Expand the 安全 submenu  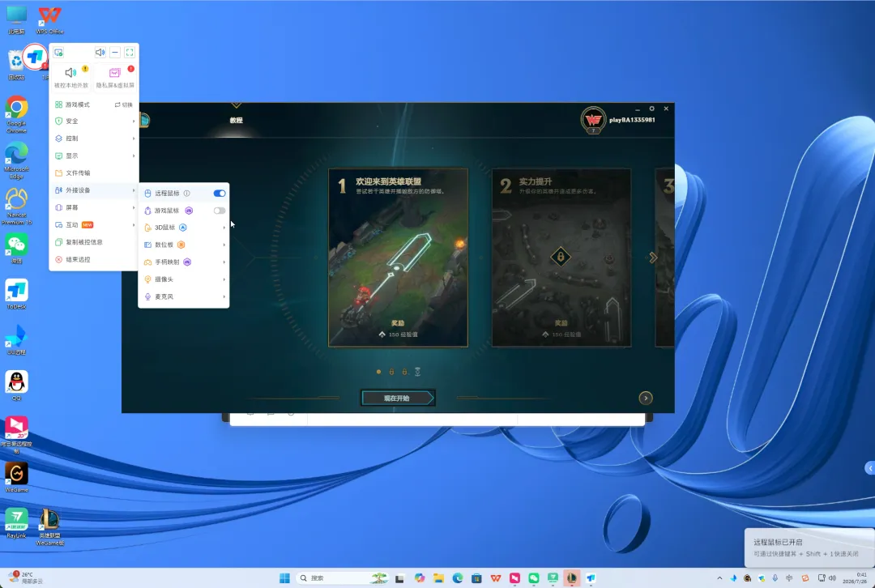(94, 121)
